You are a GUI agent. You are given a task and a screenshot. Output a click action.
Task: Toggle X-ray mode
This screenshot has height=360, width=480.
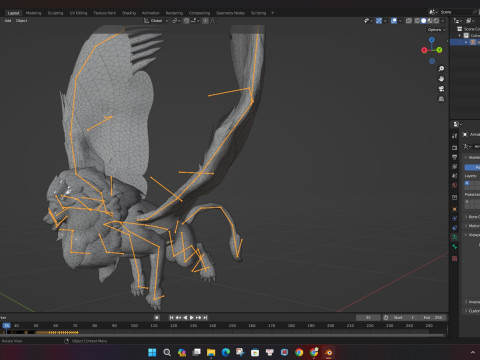(x=409, y=21)
